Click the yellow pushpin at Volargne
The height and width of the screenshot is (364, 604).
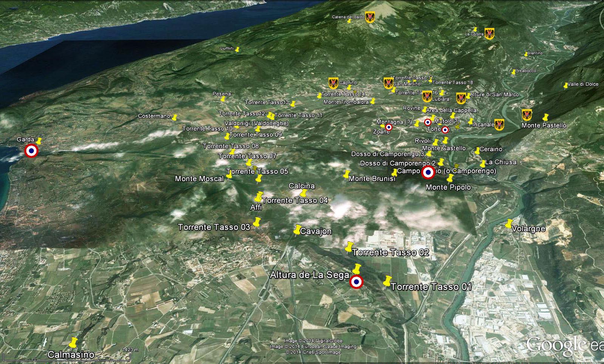tap(509, 224)
